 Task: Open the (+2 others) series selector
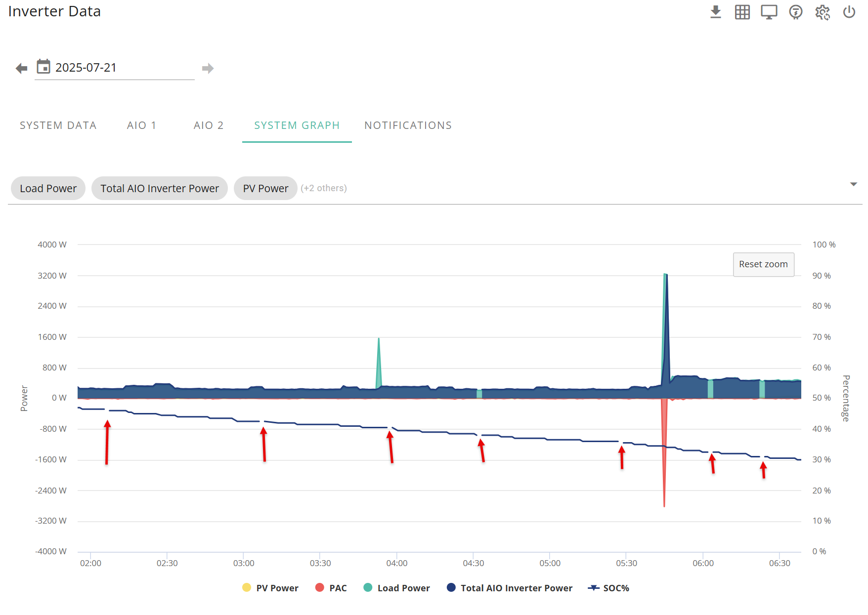click(324, 188)
